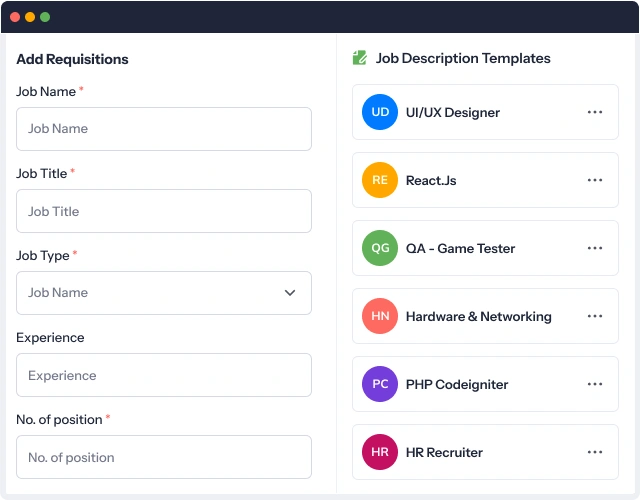The height and width of the screenshot is (500, 640).
Task: Open the three-dot menu for UI/UX Designer
Action: pos(595,112)
